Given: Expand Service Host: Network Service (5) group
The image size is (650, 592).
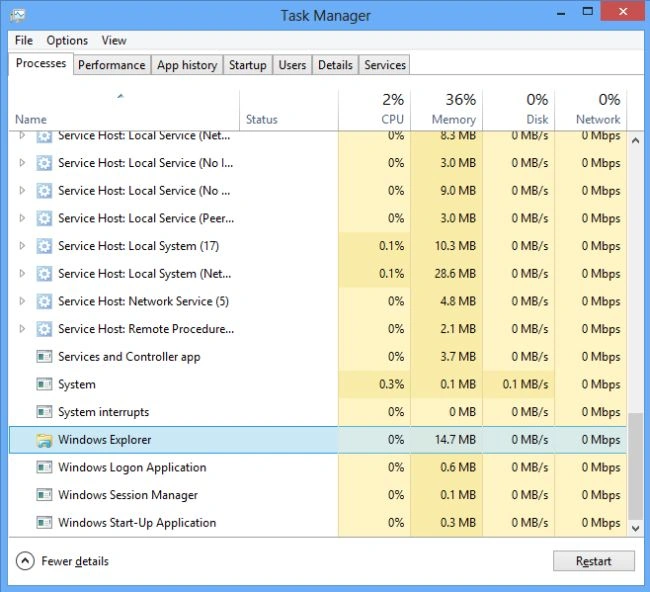Looking at the screenshot, I should click(x=22, y=301).
